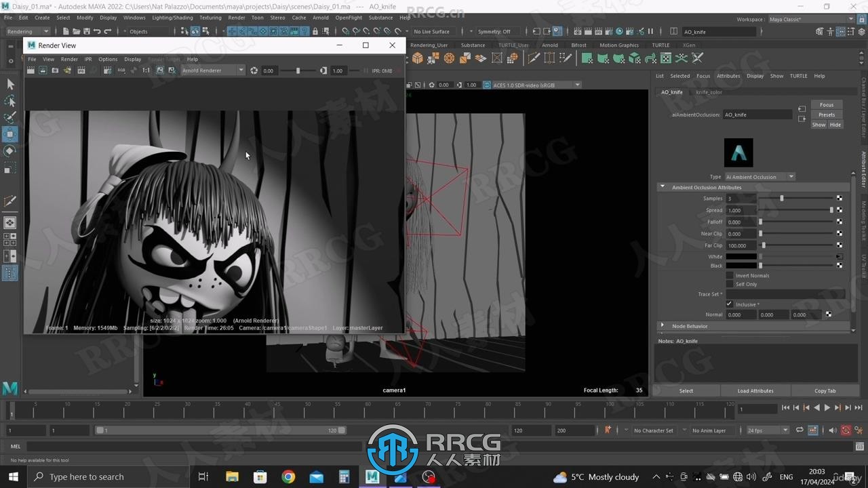The width and height of the screenshot is (868, 488).
Task: Click the Samples slider track
Action: [796, 199]
